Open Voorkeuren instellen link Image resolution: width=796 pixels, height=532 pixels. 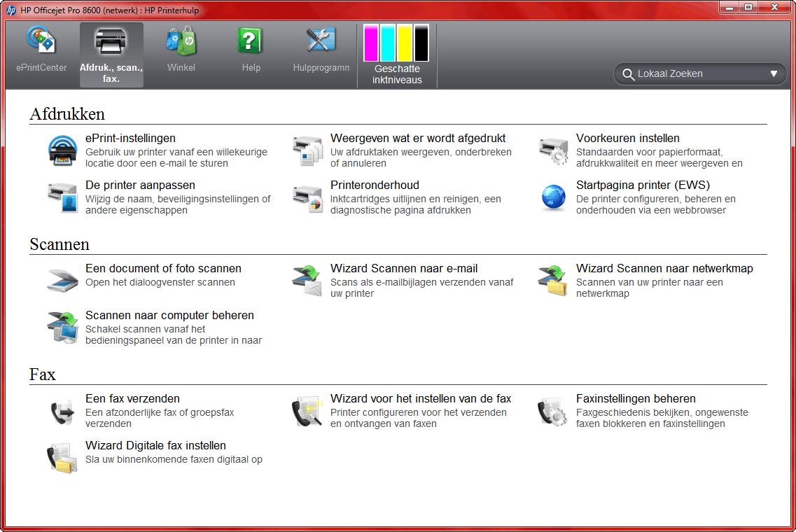[x=627, y=138]
